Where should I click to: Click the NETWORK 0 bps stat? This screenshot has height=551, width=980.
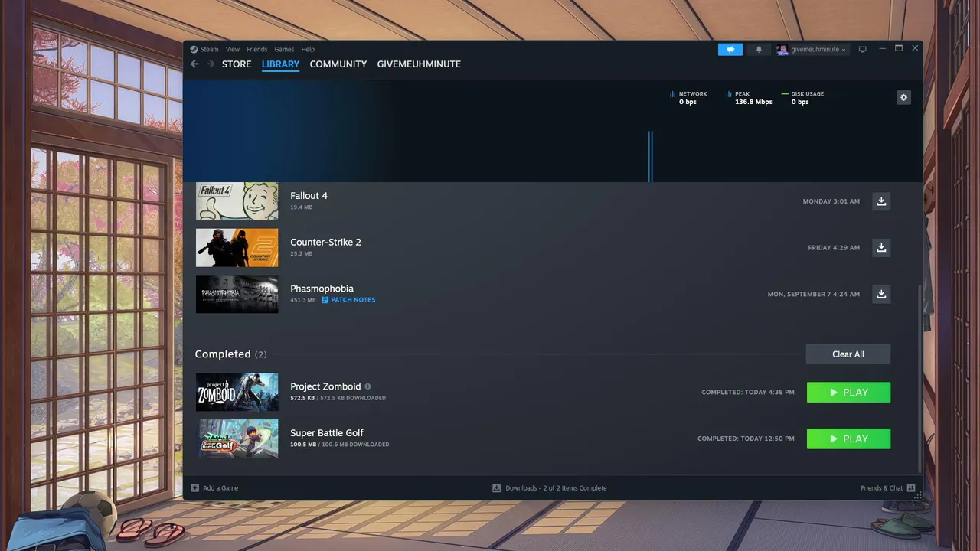(x=688, y=98)
